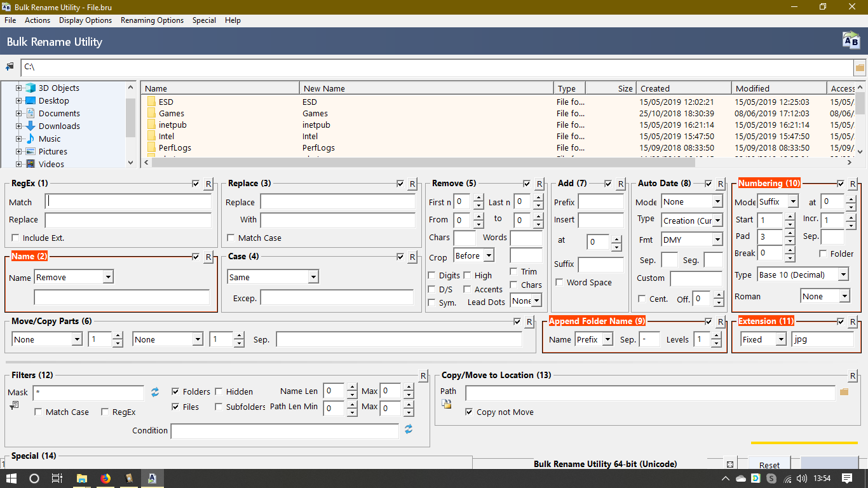Screen dimensions: 868x488
Task: Open the Renaming Options menu
Action: (x=153, y=20)
